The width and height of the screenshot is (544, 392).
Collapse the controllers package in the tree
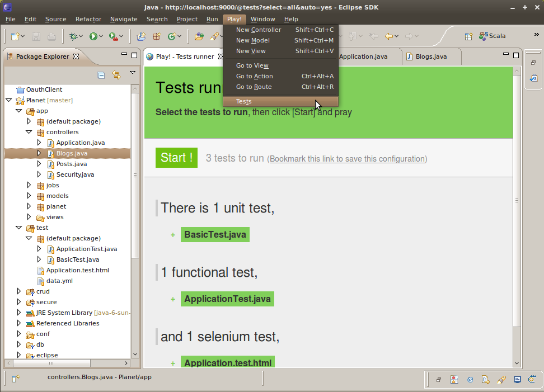click(29, 132)
